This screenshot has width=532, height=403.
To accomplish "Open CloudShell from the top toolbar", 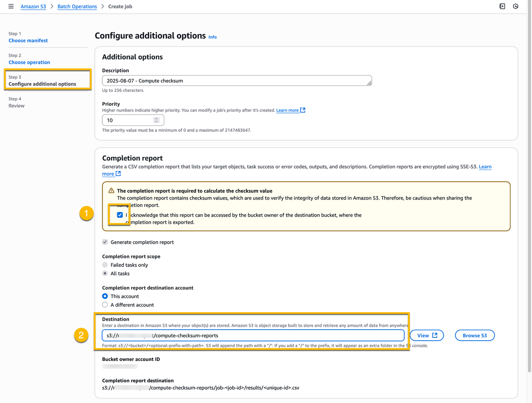I will coord(515,6).
